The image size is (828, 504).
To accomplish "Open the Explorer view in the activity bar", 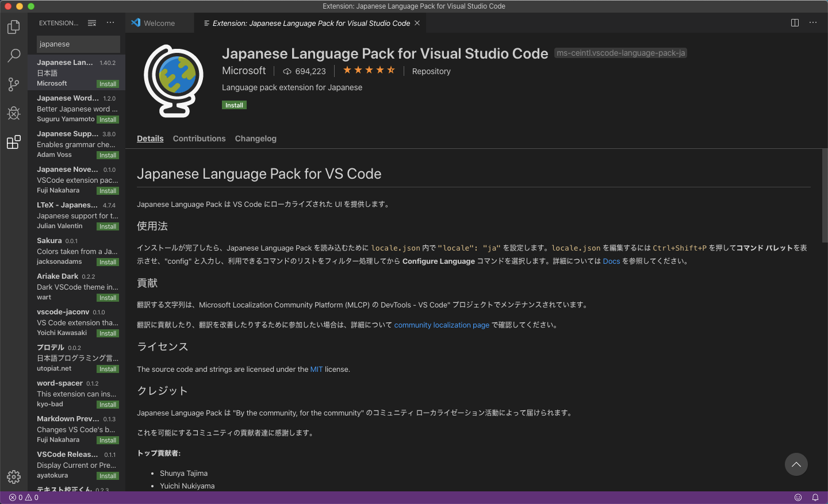I will tap(13, 26).
